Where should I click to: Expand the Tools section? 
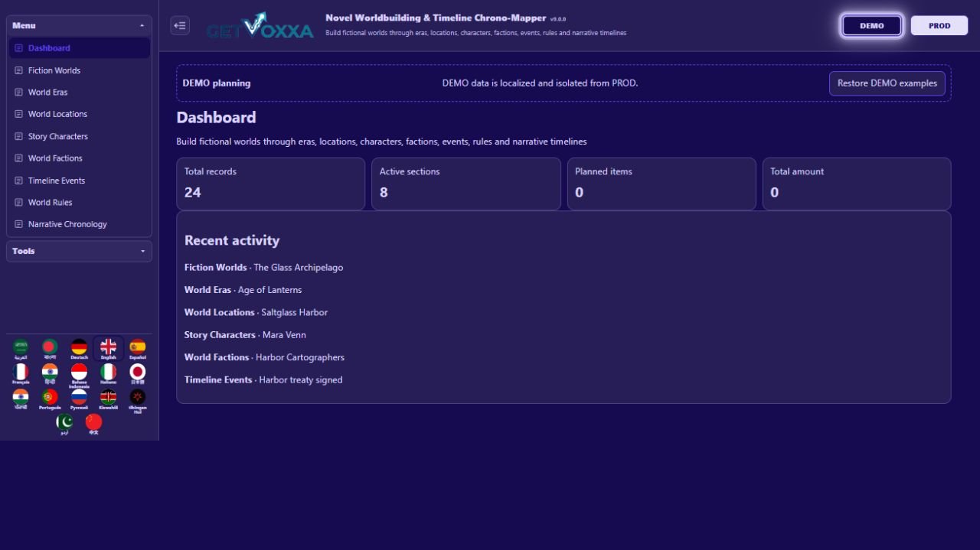79,251
